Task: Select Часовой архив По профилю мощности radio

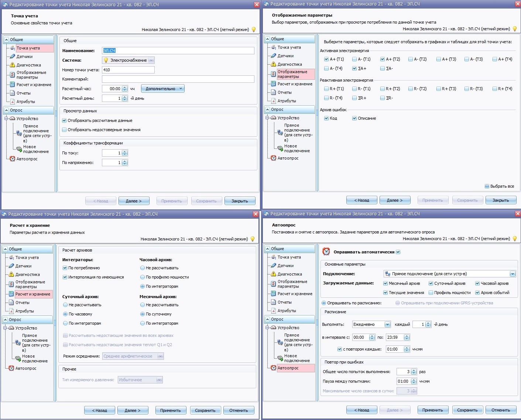Action: click(x=142, y=277)
